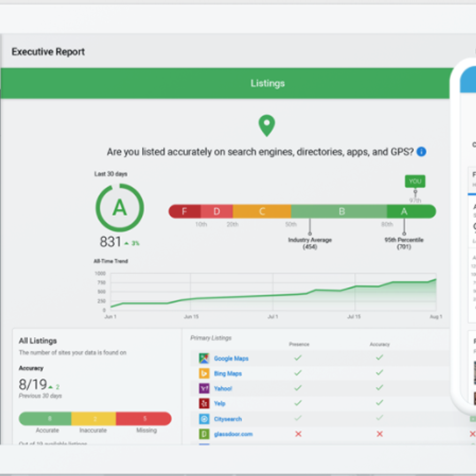Click the glassdoor.com presence red X

coord(298,434)
